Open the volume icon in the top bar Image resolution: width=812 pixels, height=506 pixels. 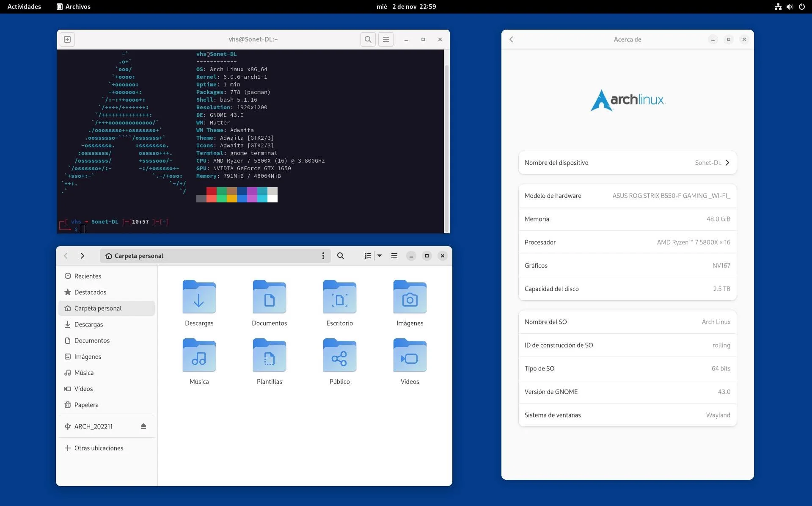[790, 7]
